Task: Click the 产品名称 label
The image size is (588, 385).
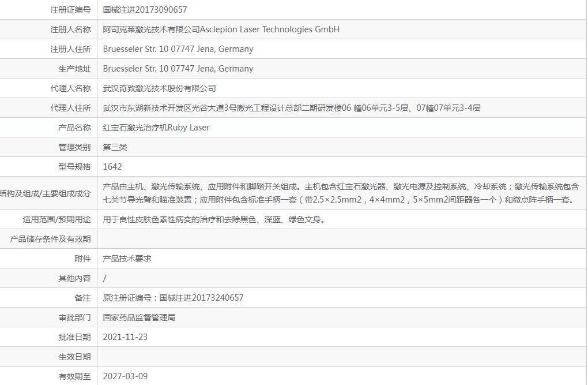Action: coord(74,128)
